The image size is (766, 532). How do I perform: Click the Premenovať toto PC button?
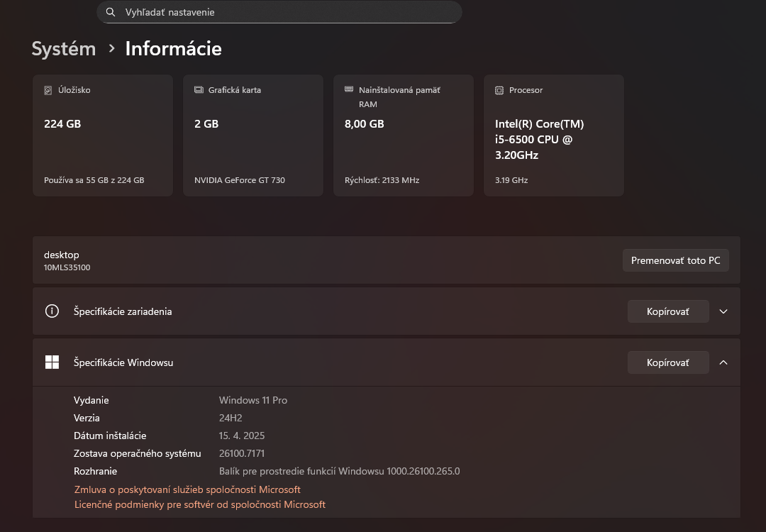click(x=675, y=260)
